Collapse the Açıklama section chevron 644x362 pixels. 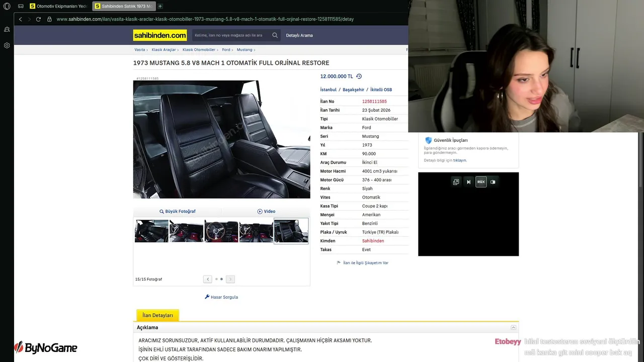[513, 327]
